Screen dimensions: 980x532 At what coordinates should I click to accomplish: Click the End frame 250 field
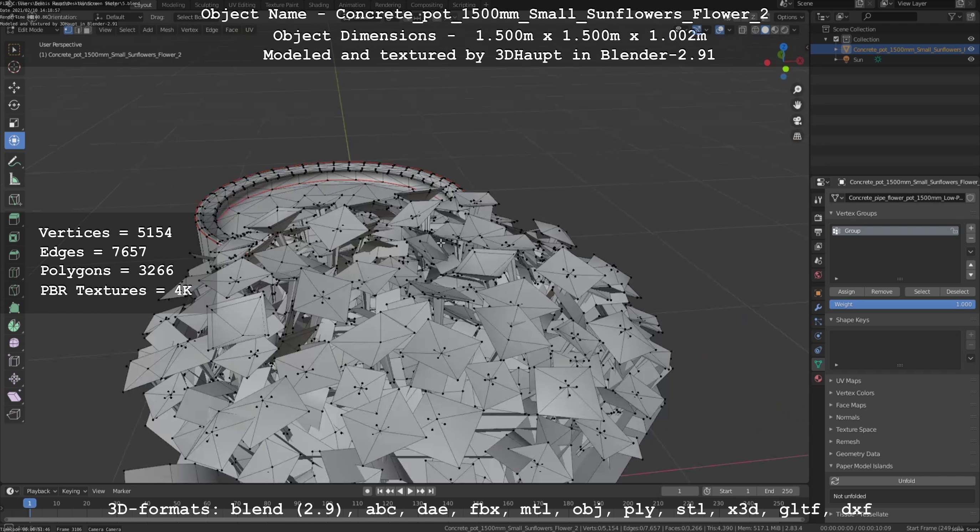[778, 491]
